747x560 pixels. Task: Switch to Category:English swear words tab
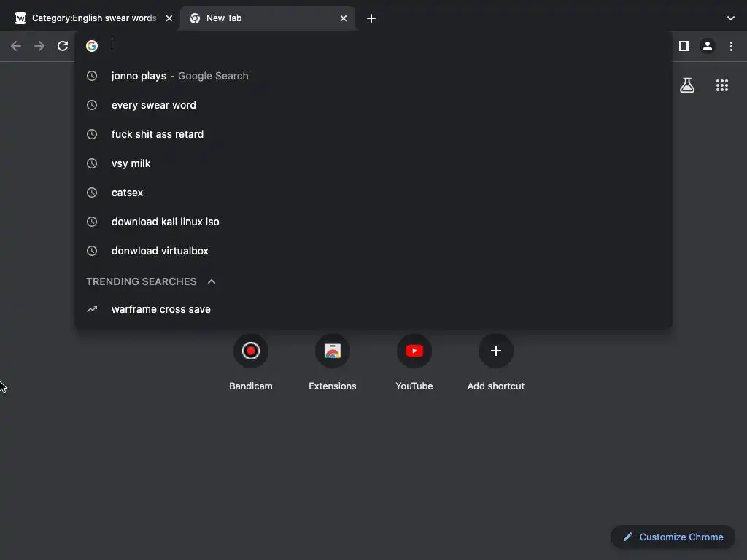[x=93, y=18]
